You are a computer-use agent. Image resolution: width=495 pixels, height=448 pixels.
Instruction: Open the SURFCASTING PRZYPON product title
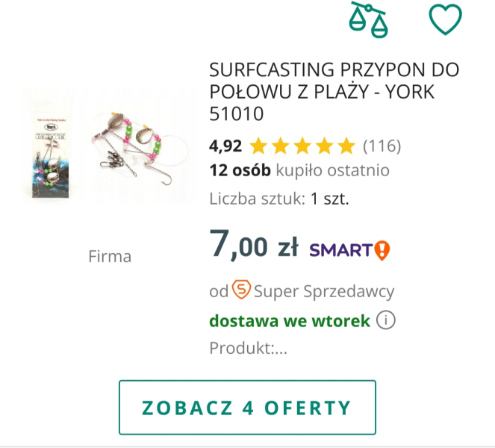pyautogui.click(x=334, y=92)
